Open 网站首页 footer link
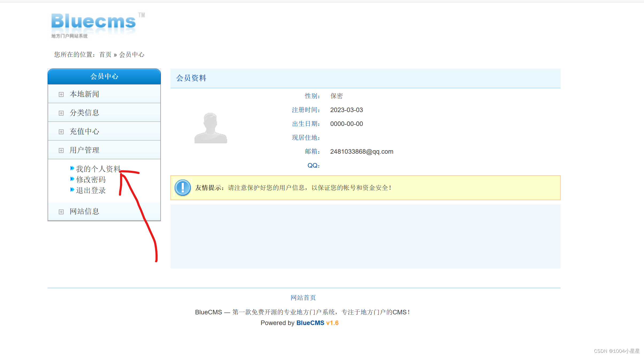 click(303, 298)
